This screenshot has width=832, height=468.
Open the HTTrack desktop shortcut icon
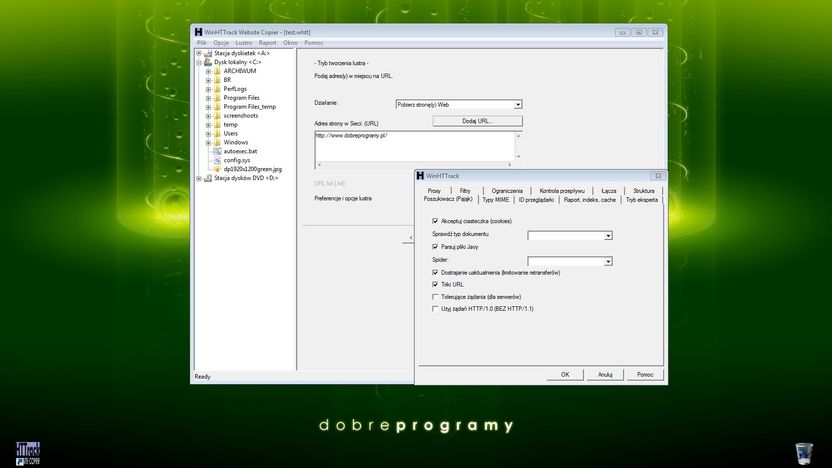28,454
